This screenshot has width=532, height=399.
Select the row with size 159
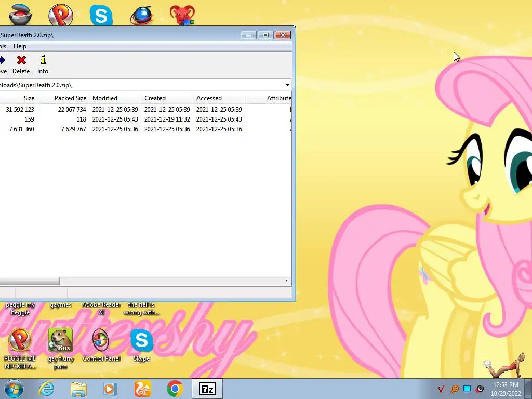(145, 119)
